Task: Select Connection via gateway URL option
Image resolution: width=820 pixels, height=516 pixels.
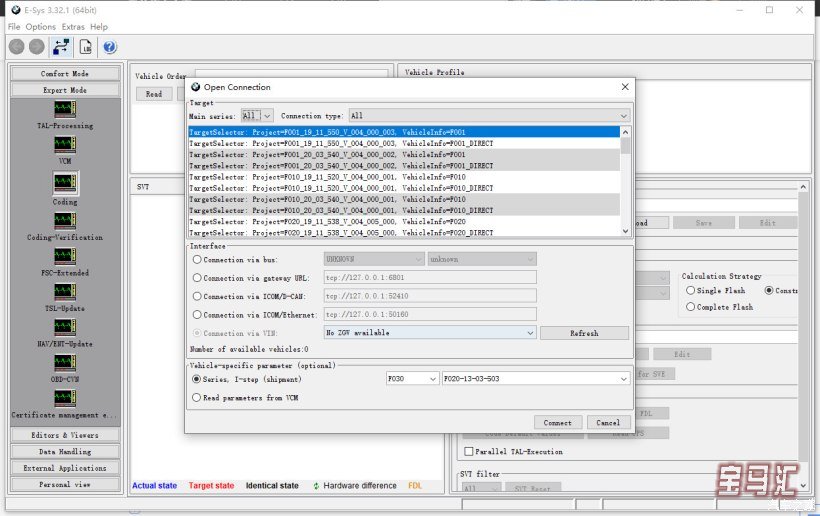Action: pyautogui.click(x=197, y=278)
